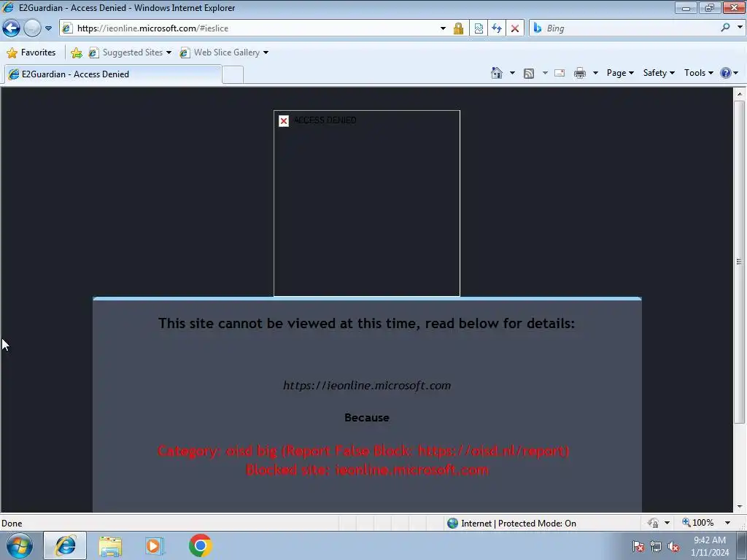Toggle Compatibility View icon
Screen dimensions: 747x560
[479, 28]
